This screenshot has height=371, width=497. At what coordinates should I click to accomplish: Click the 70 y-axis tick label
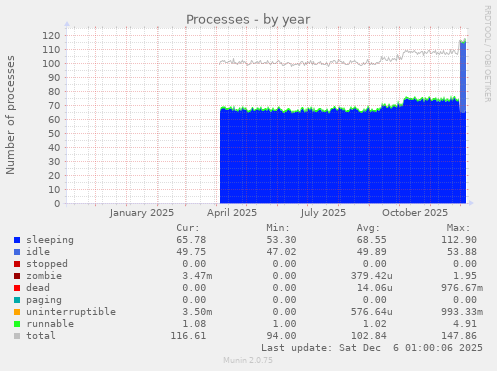[55, 106]
